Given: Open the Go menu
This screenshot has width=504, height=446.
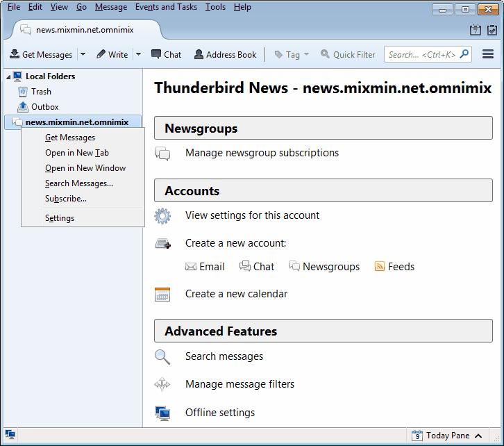Looking at the screenshot, I should pos(81,7).
